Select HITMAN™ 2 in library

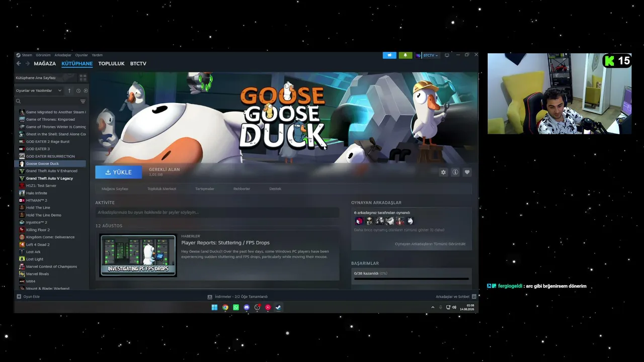click(x=37, y=201)
